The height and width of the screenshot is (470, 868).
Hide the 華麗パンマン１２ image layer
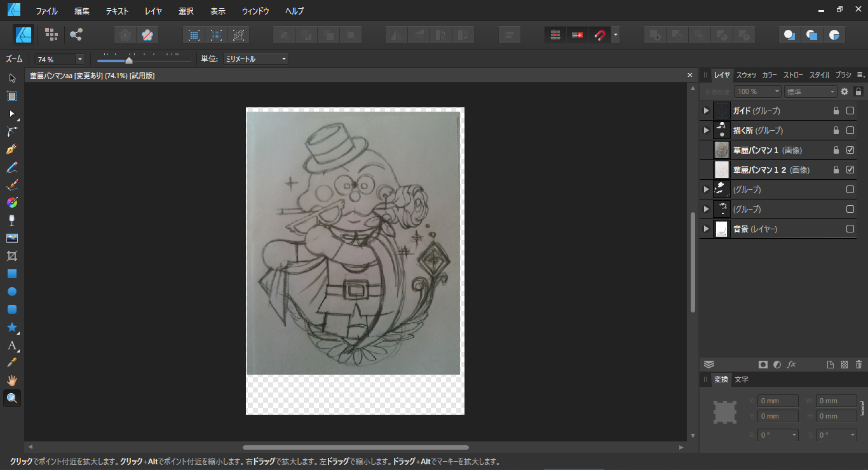click(x=850, y=170)
